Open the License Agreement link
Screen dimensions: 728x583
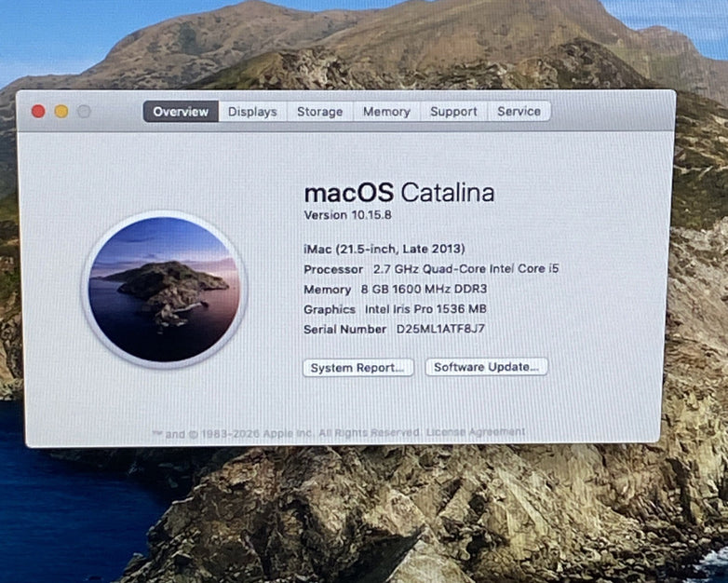pyautogui.click(x=476, y=432)
